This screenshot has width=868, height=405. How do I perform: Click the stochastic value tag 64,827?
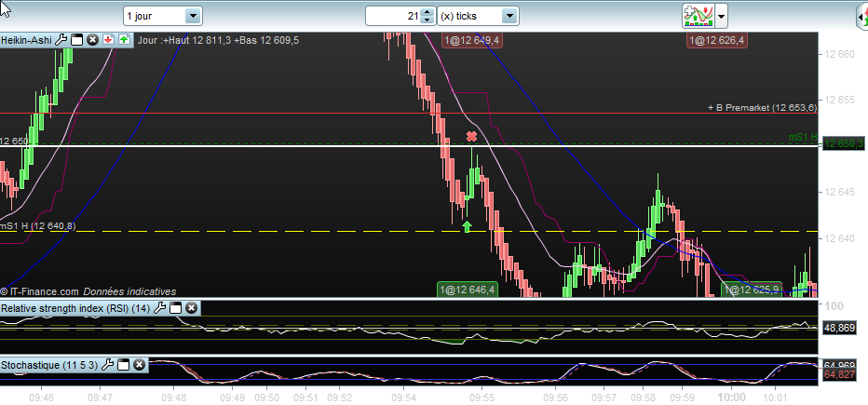coord(840,375)
